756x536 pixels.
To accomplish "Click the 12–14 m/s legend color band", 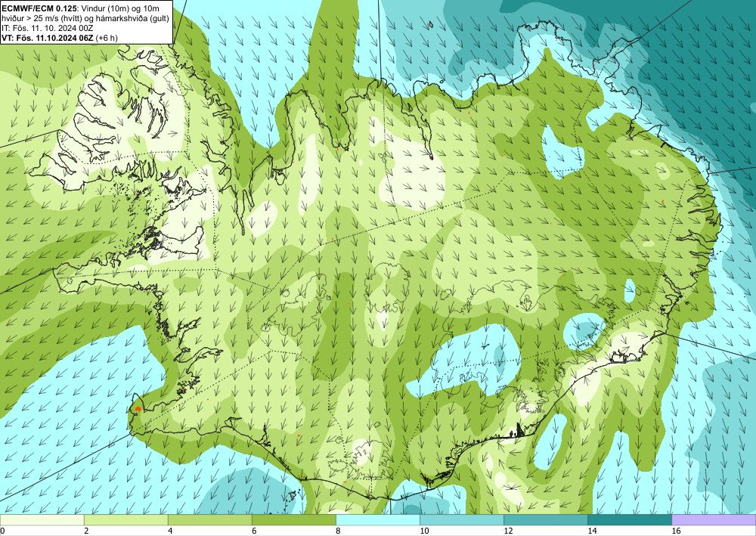I will [x=546, y=519].
